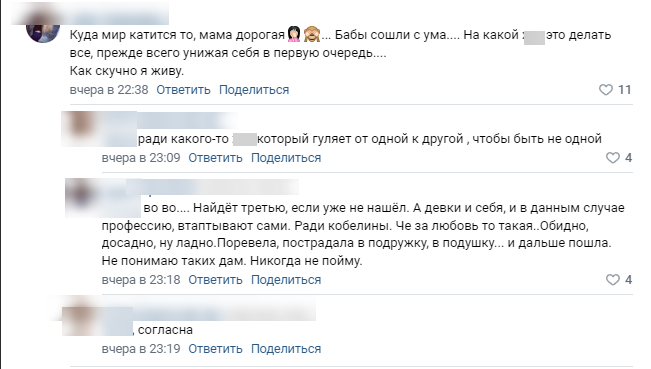Open timestamp 'вчера в 23:18'
Viewport: 651px width, 369px height.
pyautogui.click(x=141, y=280)
